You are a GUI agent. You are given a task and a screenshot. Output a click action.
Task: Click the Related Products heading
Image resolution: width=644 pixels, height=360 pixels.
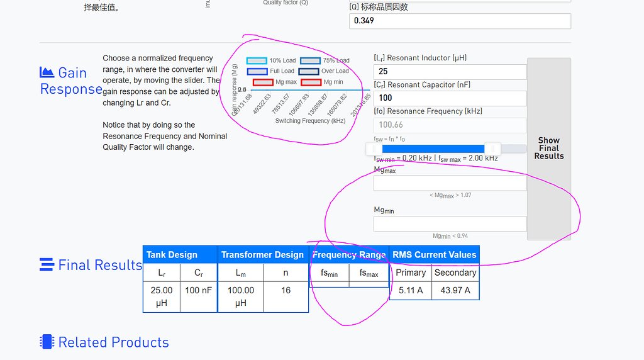[113, 342]
